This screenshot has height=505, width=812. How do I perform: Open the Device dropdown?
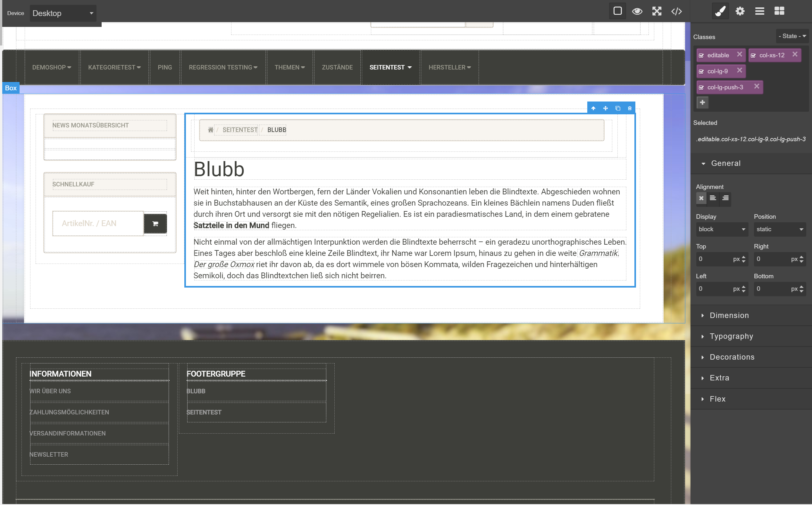coord(63,13)
